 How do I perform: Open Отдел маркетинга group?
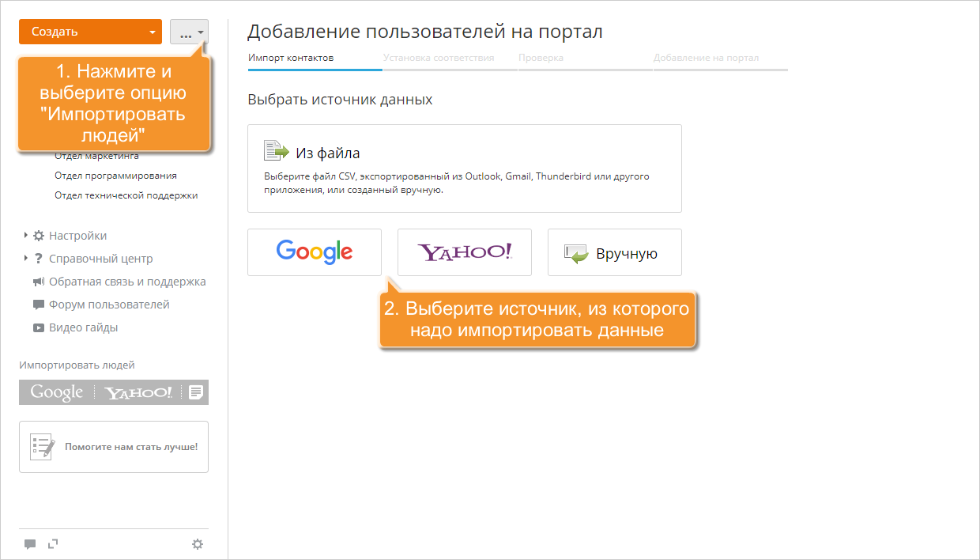coord(96,156)
